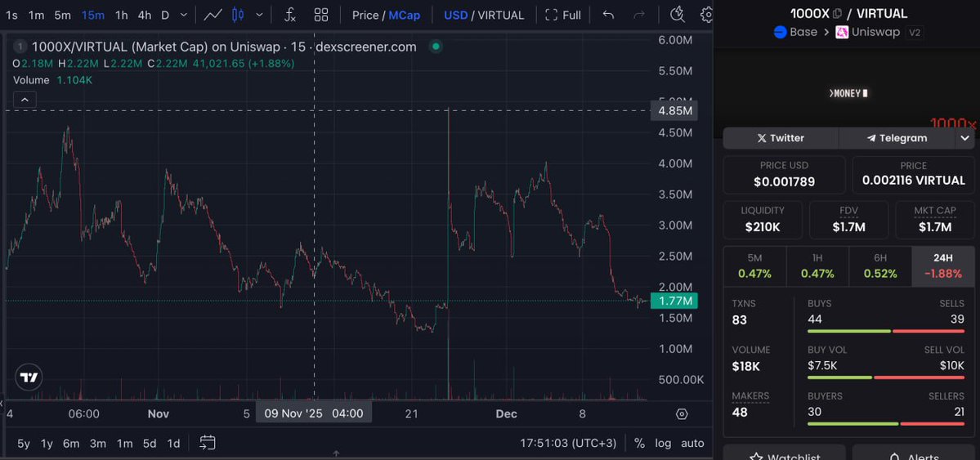Click the >MONEY token banner image

click(x=847, y=93)
